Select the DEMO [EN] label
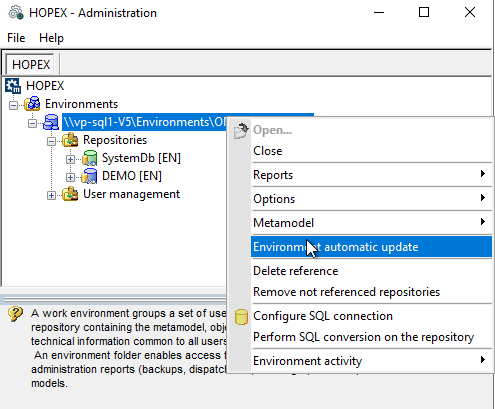The image size is (495, 409). click(132, 176)
